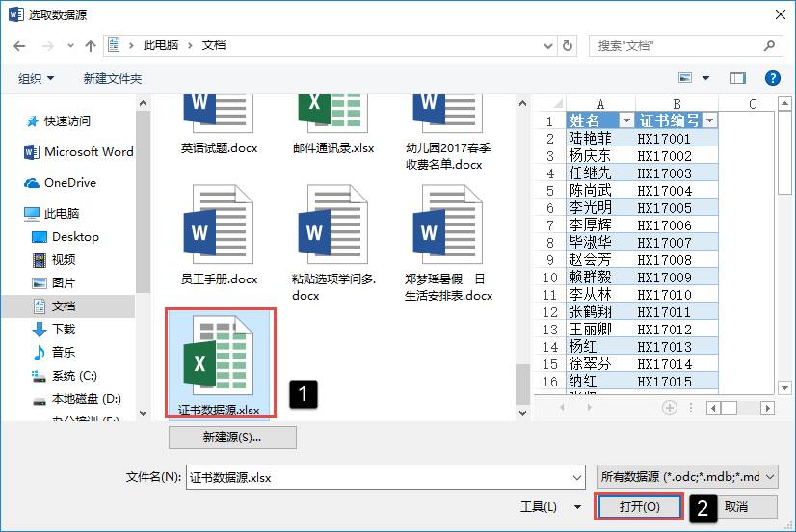Go up one folder level

coord(91,46)
